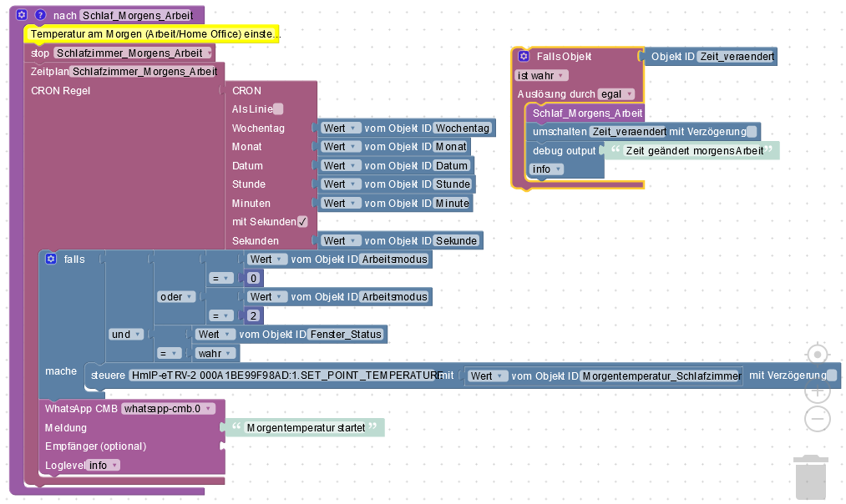The width and height of the screenshot is (846, 504).
Task: Center the workspace with the crosshair icon
Action: pos(818,355)
